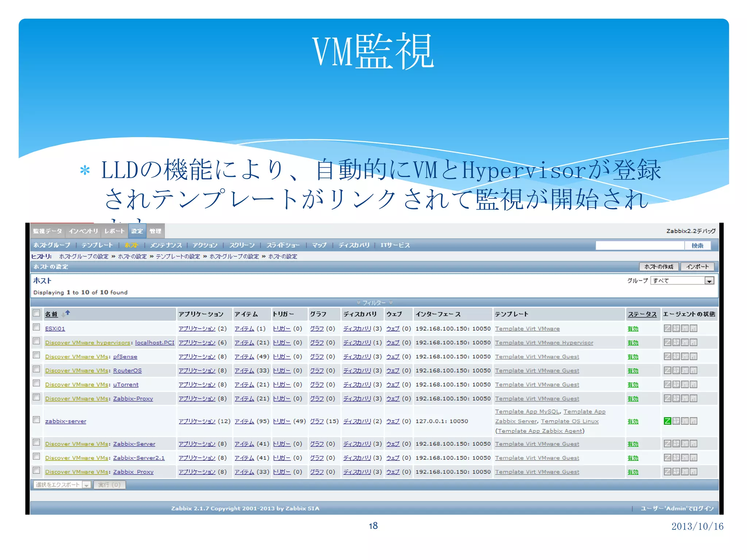Check the RouterOS host checkbox
The image size is (747, 560).
coord(36,369)
